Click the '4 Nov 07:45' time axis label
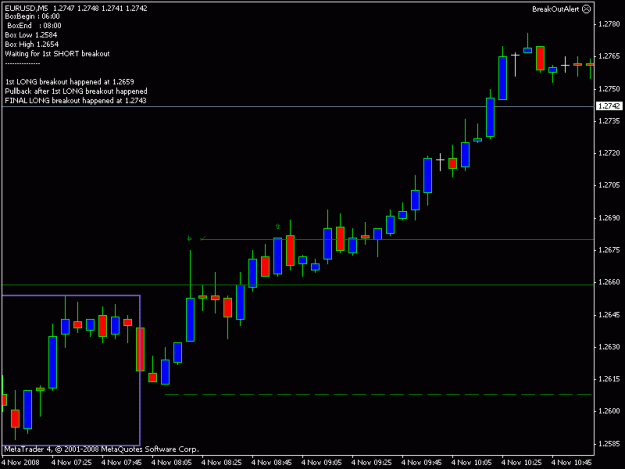This screenshot has width=625, height=469. pos(122,462)
